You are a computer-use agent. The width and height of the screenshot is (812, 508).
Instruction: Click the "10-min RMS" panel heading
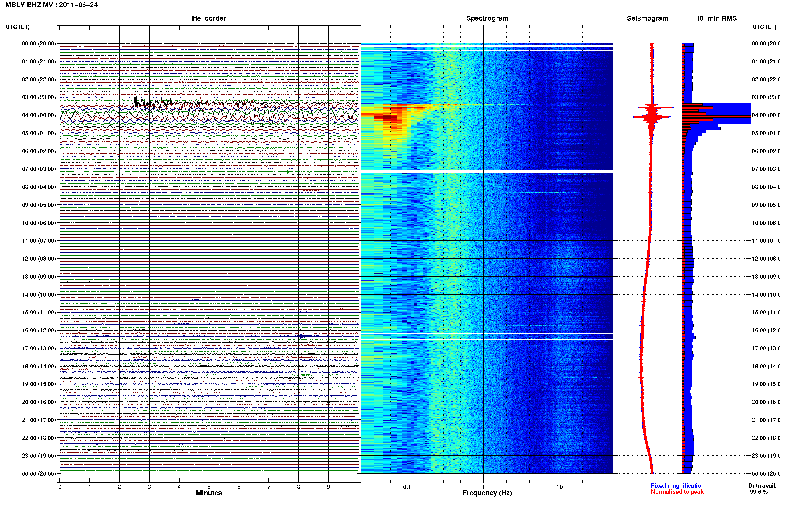[x=716, y=19]
